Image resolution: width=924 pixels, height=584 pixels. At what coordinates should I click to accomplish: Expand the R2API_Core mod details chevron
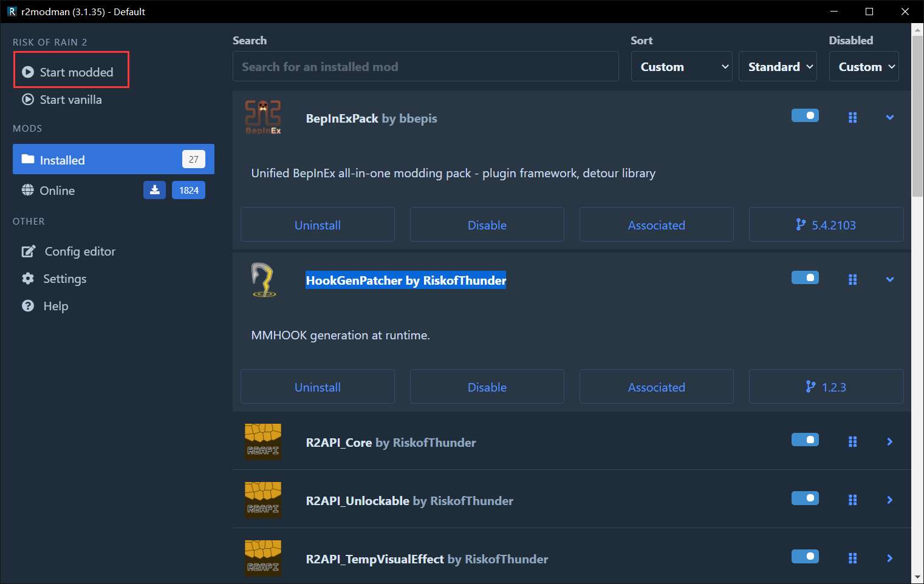pos(889,442)
